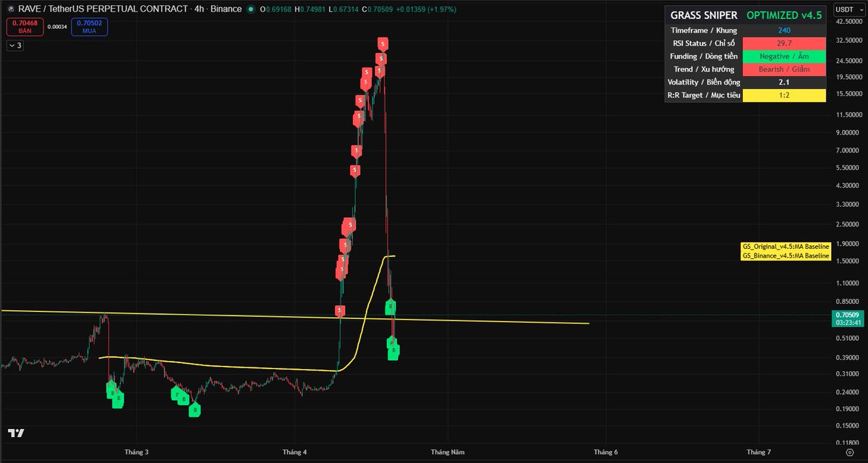Click the Timeframe / Khung row label

coord(703,30)
